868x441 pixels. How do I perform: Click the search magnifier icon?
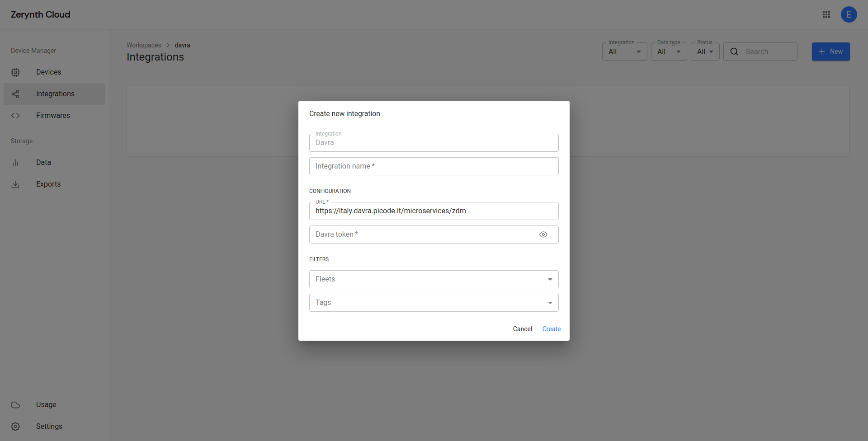[x=734, y=52]
